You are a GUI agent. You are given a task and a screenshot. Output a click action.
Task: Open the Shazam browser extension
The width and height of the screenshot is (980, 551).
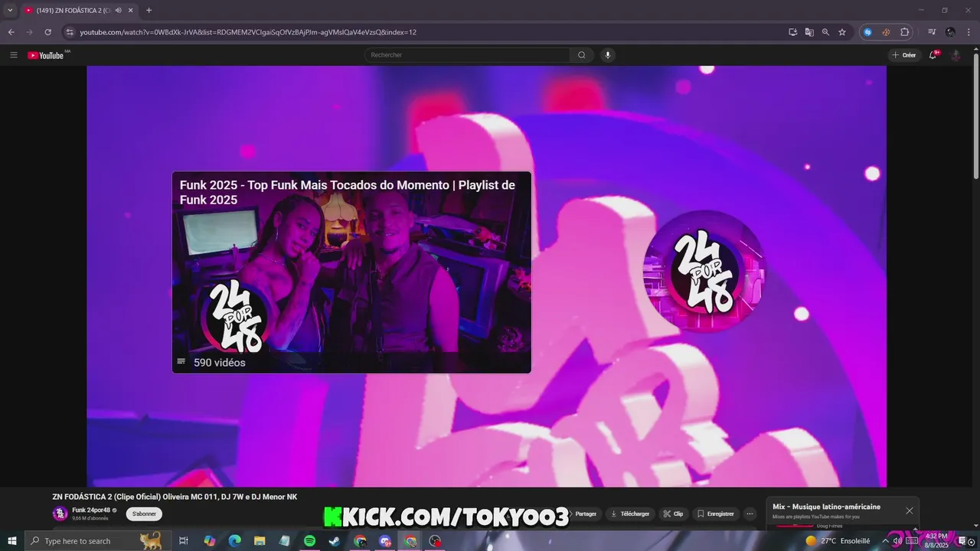point(867,32)
